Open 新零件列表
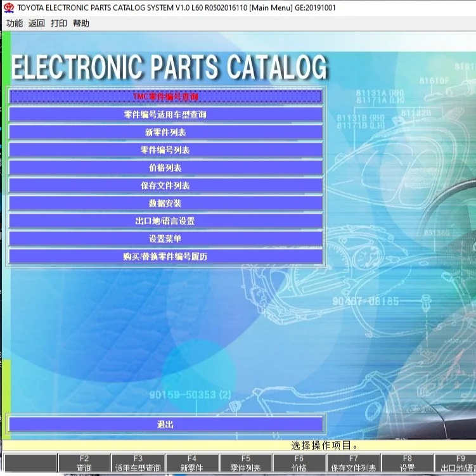Image resolution: width=476 pixels, height=476 pixels. (x=165, y=132)
